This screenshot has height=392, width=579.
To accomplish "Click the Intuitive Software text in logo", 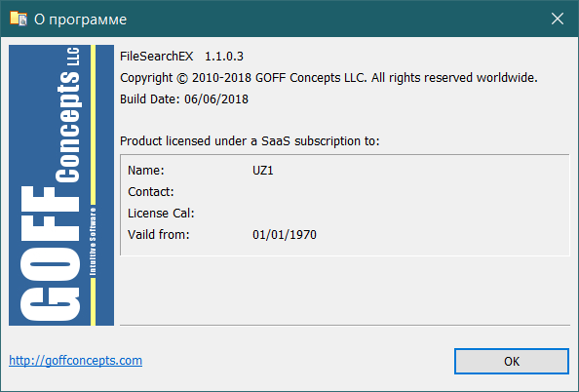I will point(93,241).
